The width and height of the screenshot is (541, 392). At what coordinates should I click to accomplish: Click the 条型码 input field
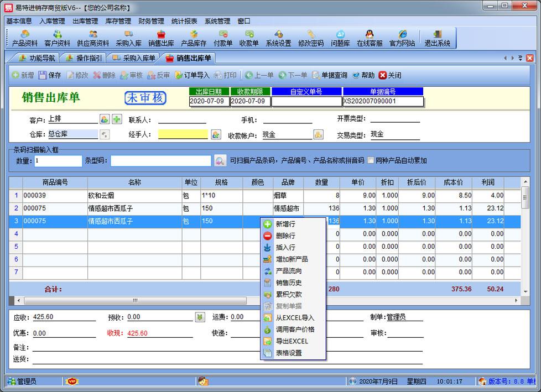pyautogui.click(x=160, y=161)
